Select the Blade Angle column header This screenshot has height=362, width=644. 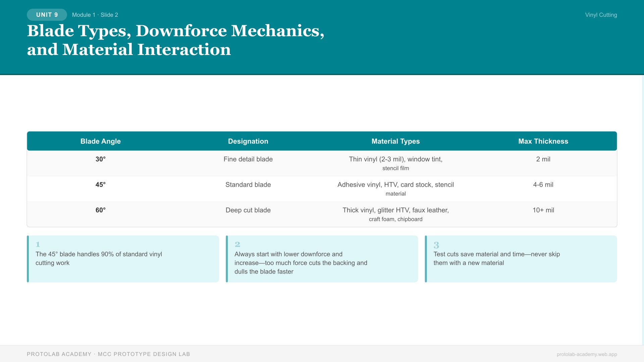click(x=100, y=141)
